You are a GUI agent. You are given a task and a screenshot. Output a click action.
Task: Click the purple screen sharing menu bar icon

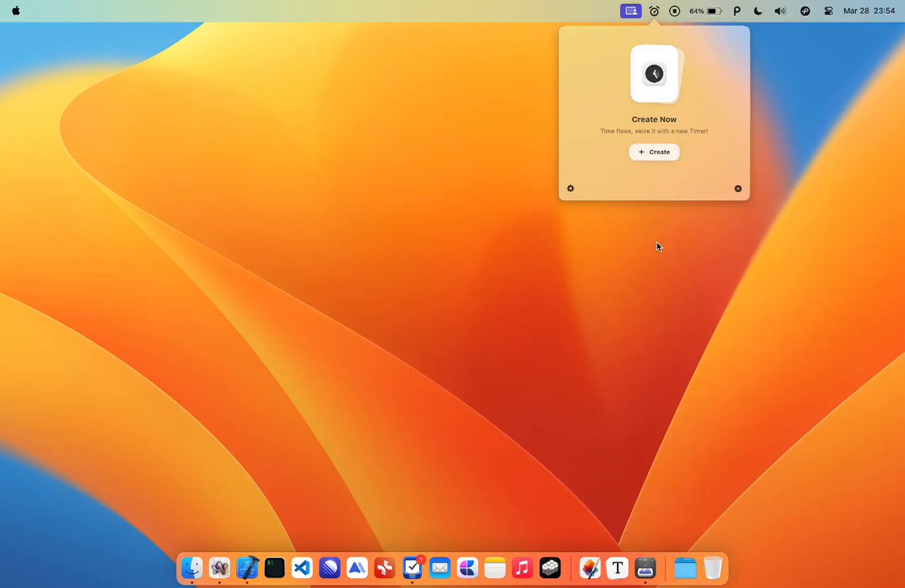tap(630, 11)
